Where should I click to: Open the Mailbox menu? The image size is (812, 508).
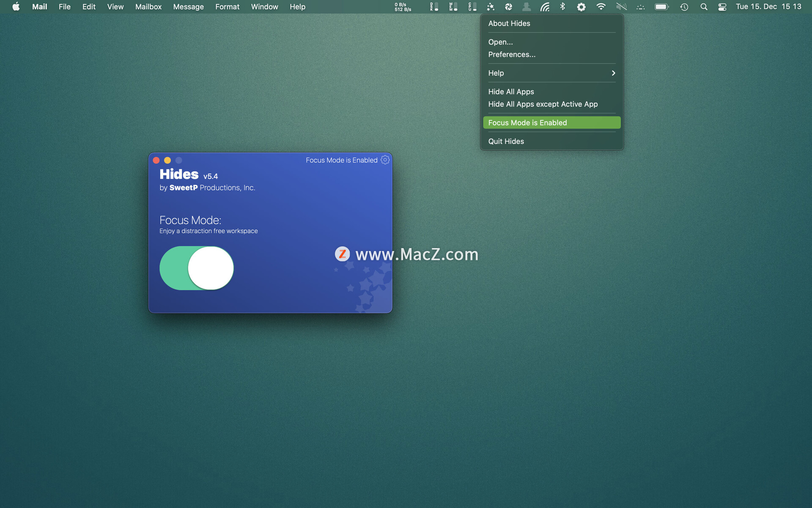(148, 7)
